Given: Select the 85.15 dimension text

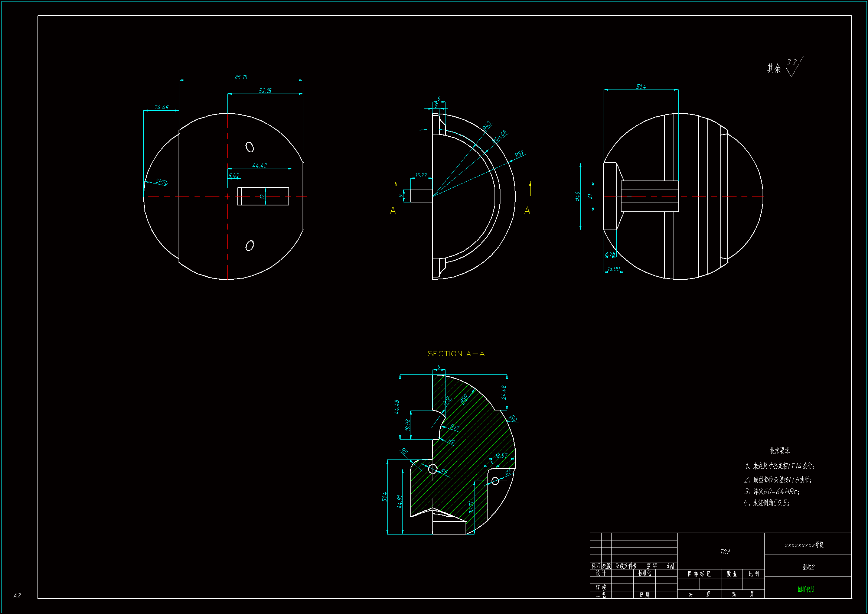Looking at the screenshot, I should (241, 77).
